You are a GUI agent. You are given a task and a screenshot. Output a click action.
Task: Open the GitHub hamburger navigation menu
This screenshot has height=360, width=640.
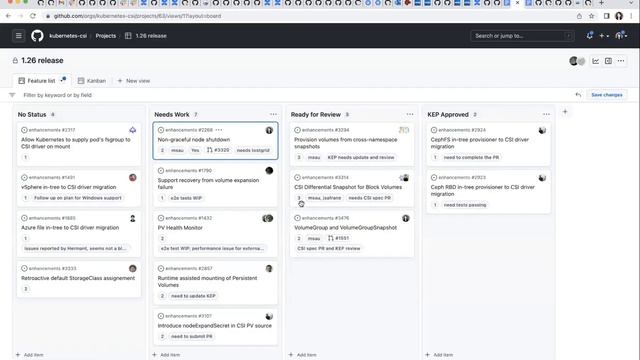pyautogui.click(x=18, y=36)
